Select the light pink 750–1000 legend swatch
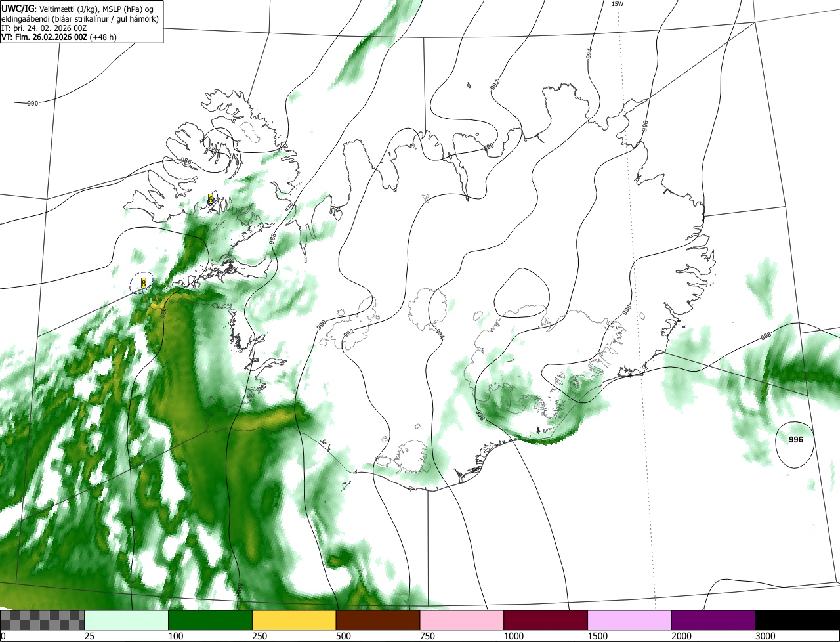840x642 pixels. pos(462,620)
